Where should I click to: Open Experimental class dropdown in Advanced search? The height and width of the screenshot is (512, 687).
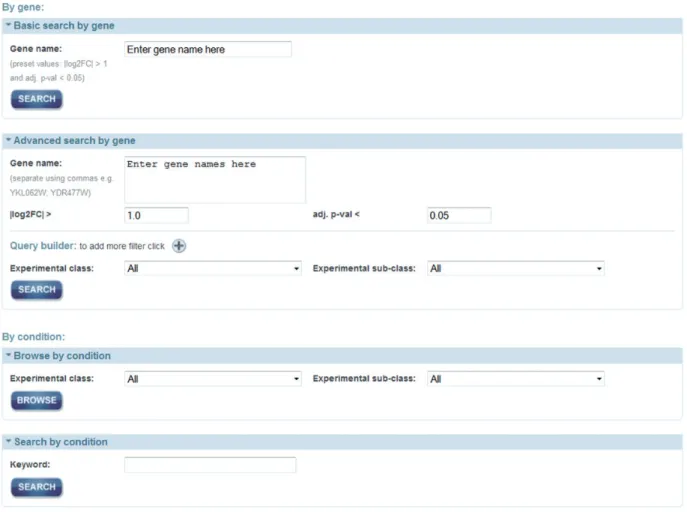(x=213, y=268)
